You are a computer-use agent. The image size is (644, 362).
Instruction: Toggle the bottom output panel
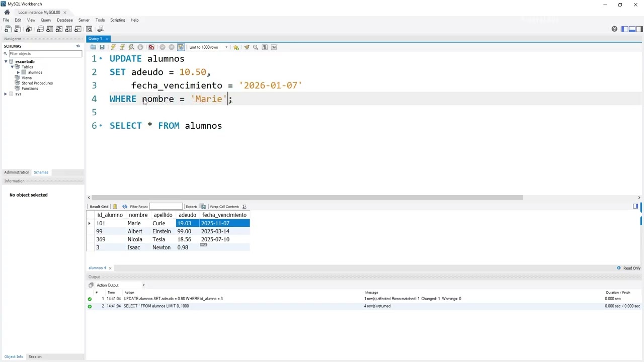point(632,29)
